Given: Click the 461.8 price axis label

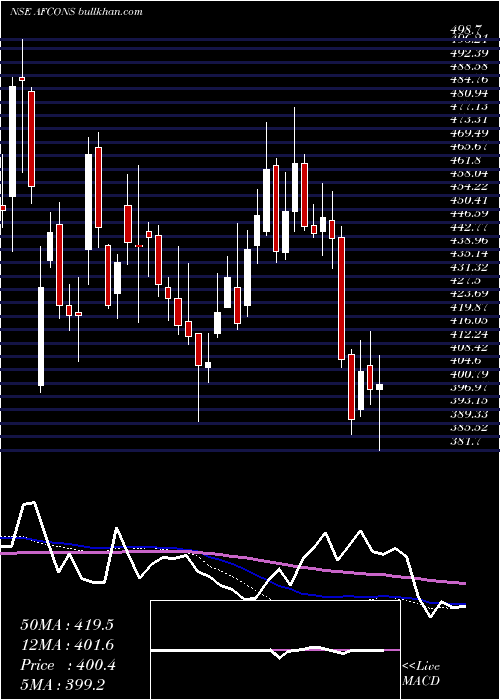Looking at the screenshot, I should click(467, 160).
